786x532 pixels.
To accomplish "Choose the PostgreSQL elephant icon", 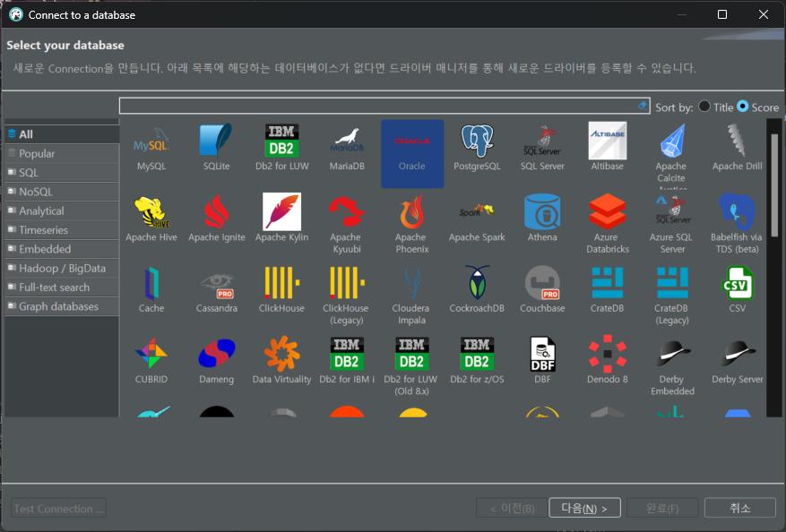I will click(x=477, y=148).
